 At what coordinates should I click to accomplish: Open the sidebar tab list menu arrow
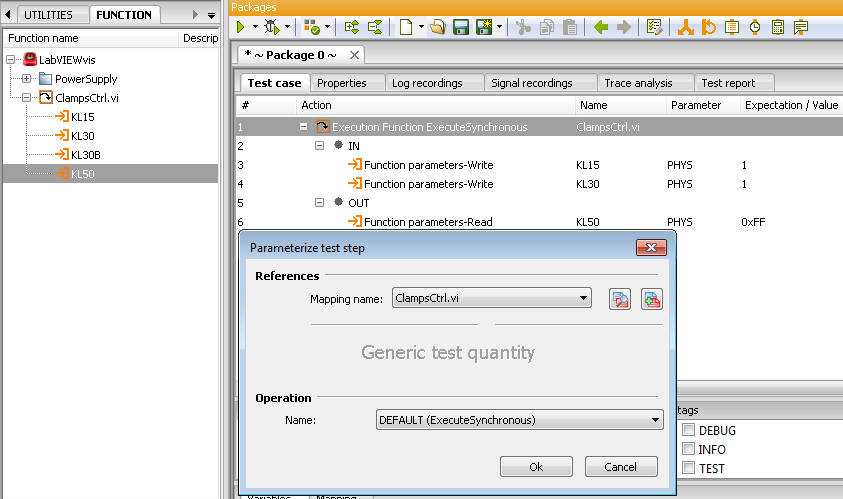click(211, 15)
